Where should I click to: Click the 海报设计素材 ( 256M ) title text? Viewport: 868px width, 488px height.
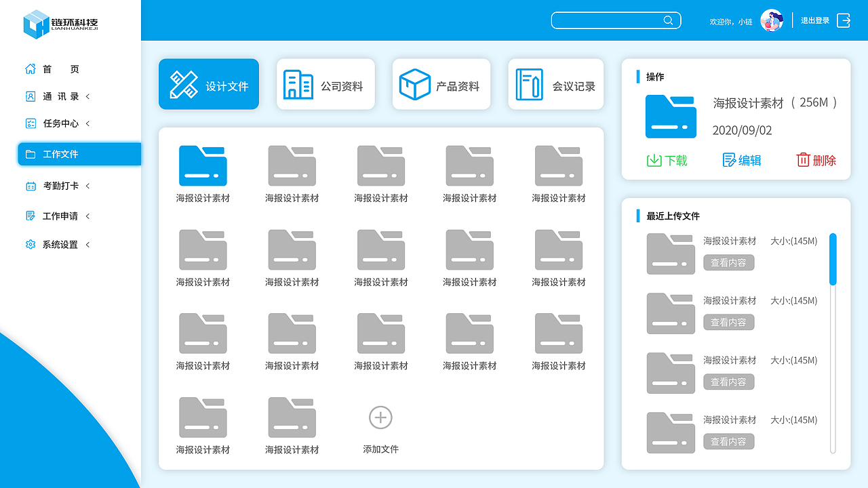click(776, 103)
